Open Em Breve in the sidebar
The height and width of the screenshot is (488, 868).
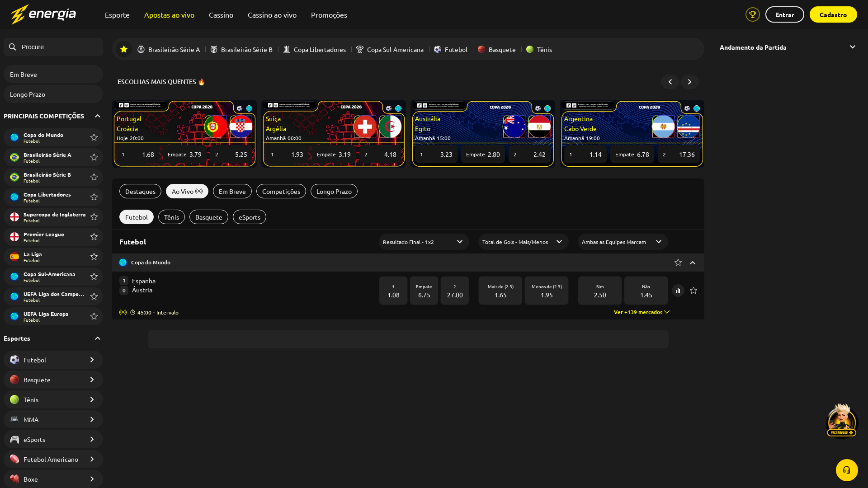coord(53,74)
